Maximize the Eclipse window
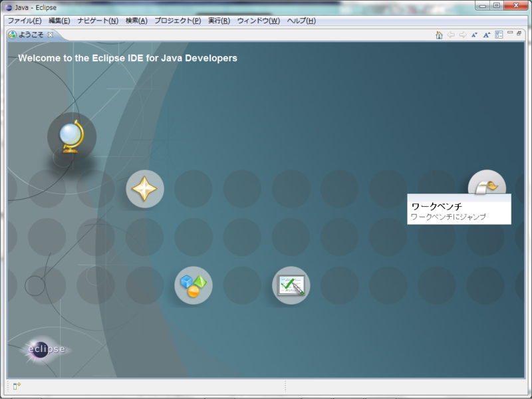 coord(496,5)
